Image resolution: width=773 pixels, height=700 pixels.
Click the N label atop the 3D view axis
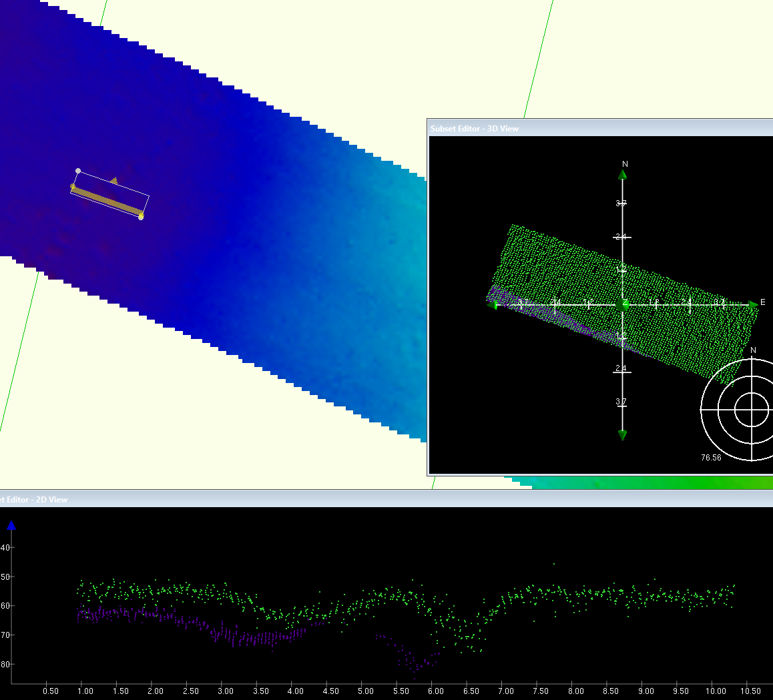tap(624, 162)
